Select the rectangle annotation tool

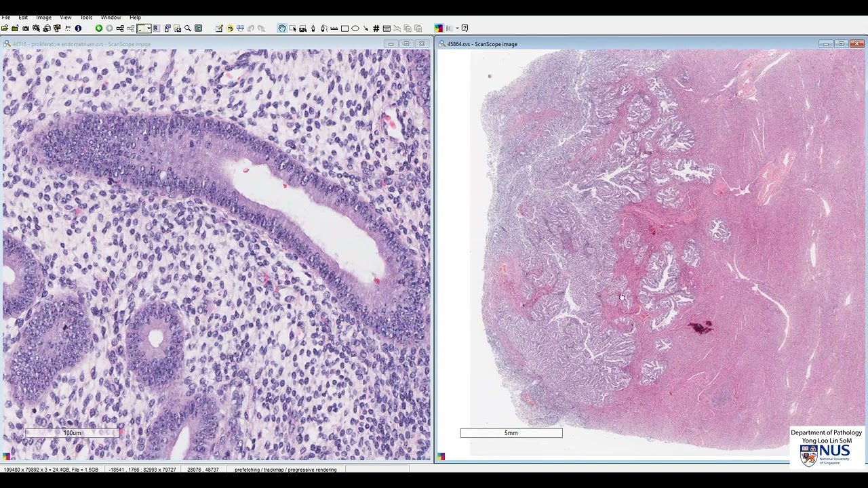[344, 28]
